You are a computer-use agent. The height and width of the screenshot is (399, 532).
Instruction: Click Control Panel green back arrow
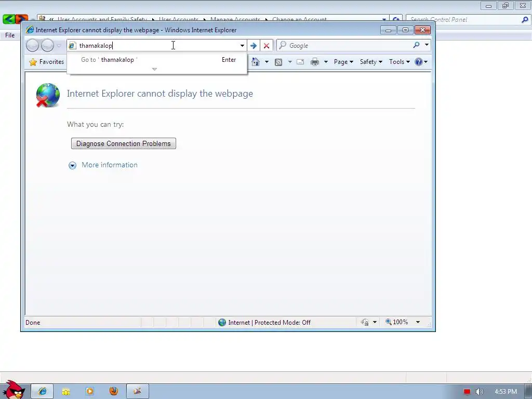click(8, 19)
